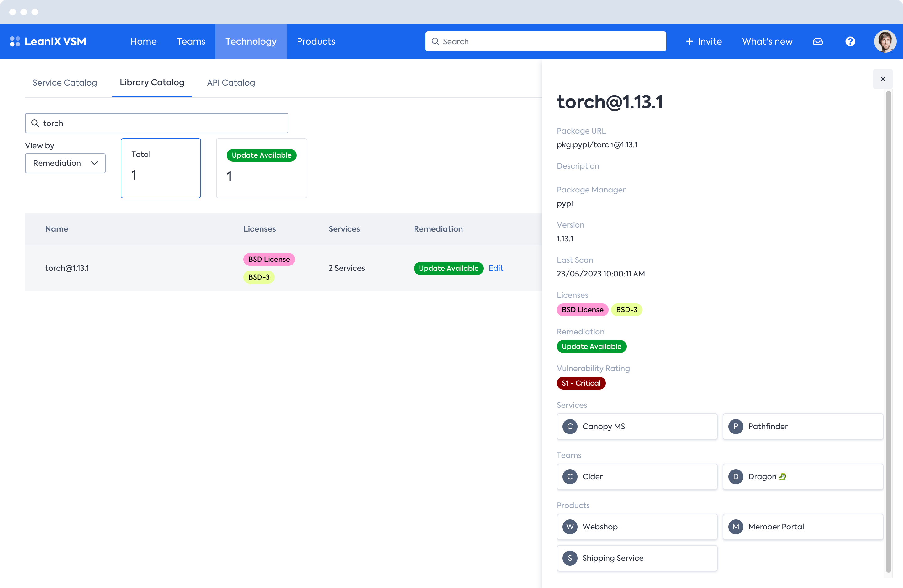Open the inbox notifications icon
903x588 pixels.
[818, 41]
